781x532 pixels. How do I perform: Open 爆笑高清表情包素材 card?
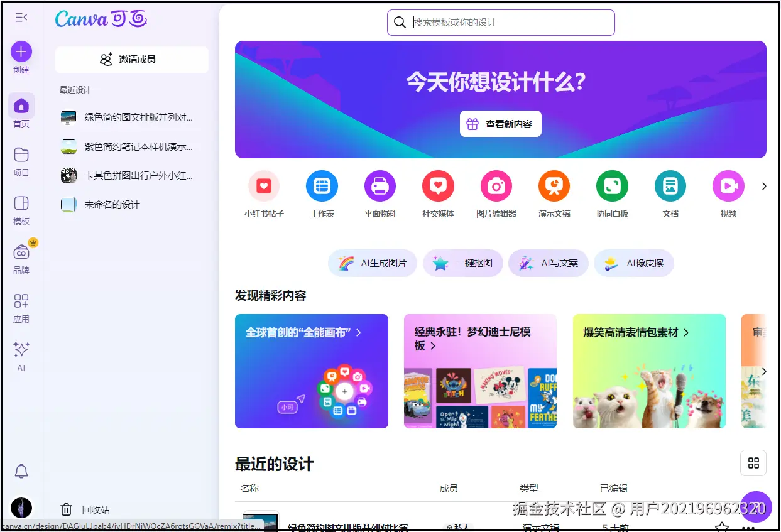pos(649,371)
